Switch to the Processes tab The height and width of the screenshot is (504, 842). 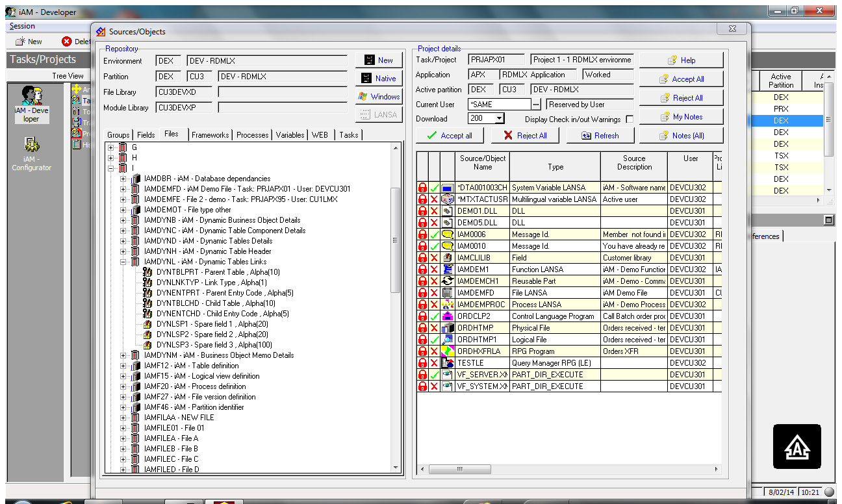(x=253, y=135)
